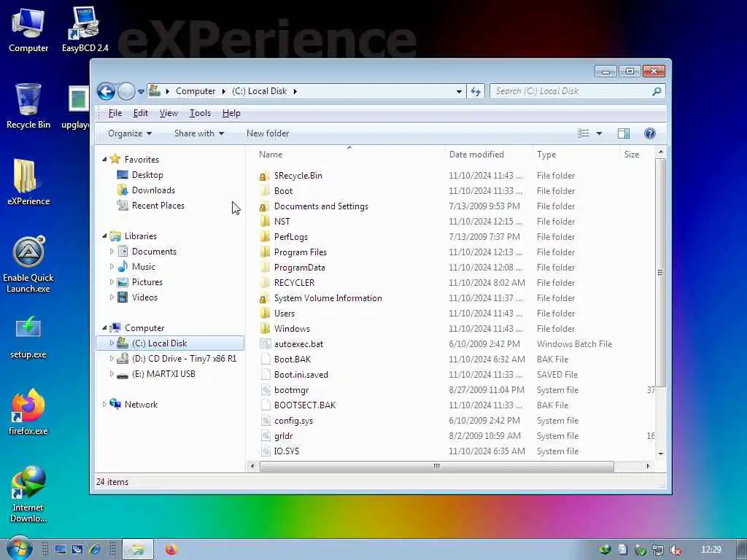Click the vertical scrollbar thumb
The width and height of the screenshot is (747, 560).
(660, 273)
